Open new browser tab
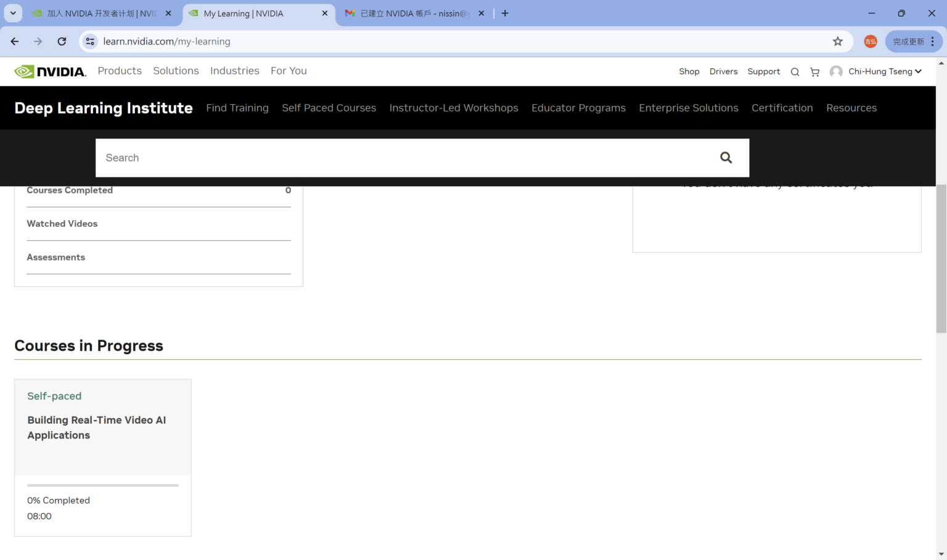Image resolution: width=947 pixels, height=560 pixels. [505, 13]
